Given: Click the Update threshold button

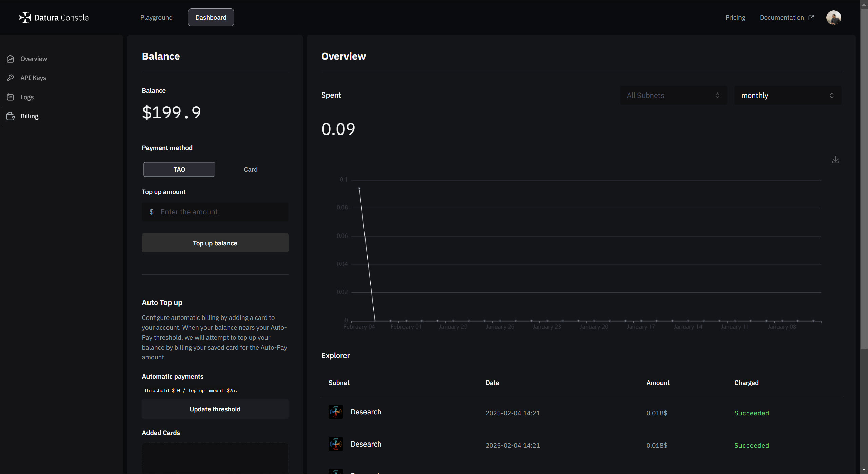Looking at the screenshot, I should click(215, 409).
